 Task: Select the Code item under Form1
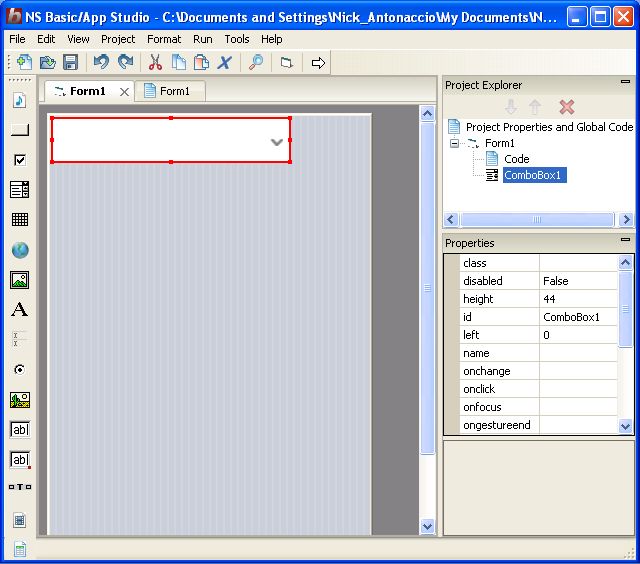coord(516,159)
